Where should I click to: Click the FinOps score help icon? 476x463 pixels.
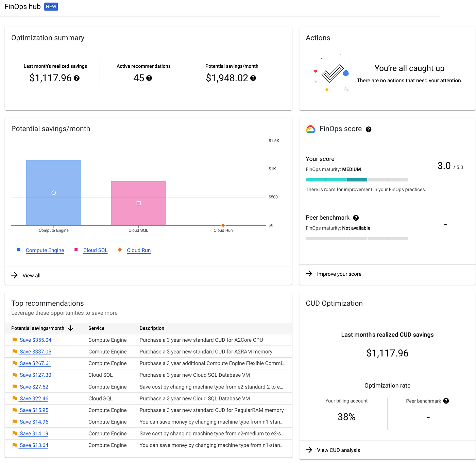click(x=369, y=129)
